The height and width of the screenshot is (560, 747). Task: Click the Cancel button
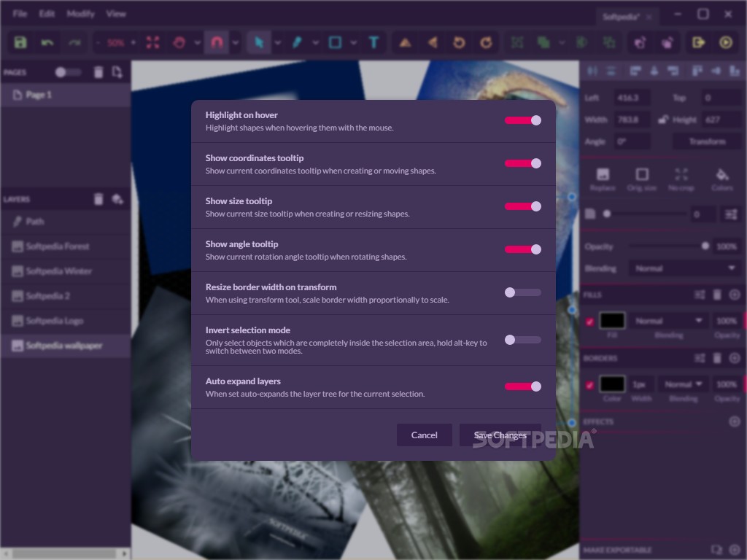pos(424,435)
